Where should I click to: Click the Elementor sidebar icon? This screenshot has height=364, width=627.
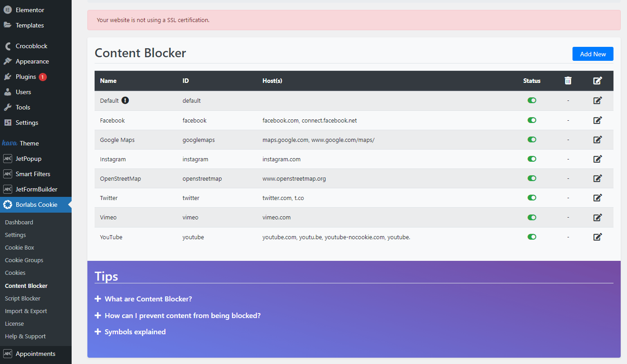(7, 10)
